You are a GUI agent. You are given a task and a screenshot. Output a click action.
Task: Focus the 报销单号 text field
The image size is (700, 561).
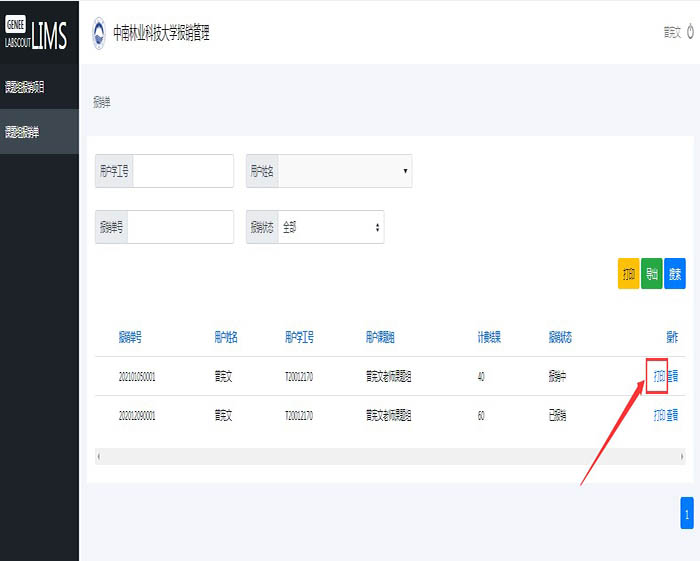coord(180,227)
